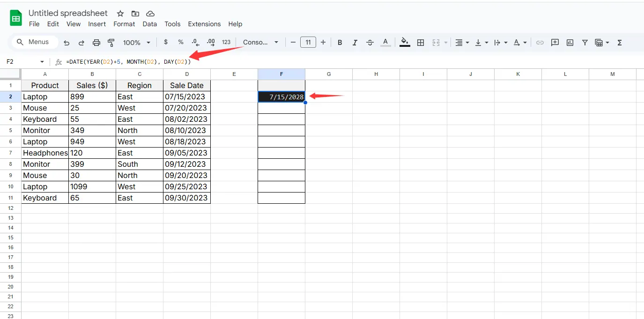Click the Functions sigma icon
The width and height of the screenshot is (644, 319).
620,43
